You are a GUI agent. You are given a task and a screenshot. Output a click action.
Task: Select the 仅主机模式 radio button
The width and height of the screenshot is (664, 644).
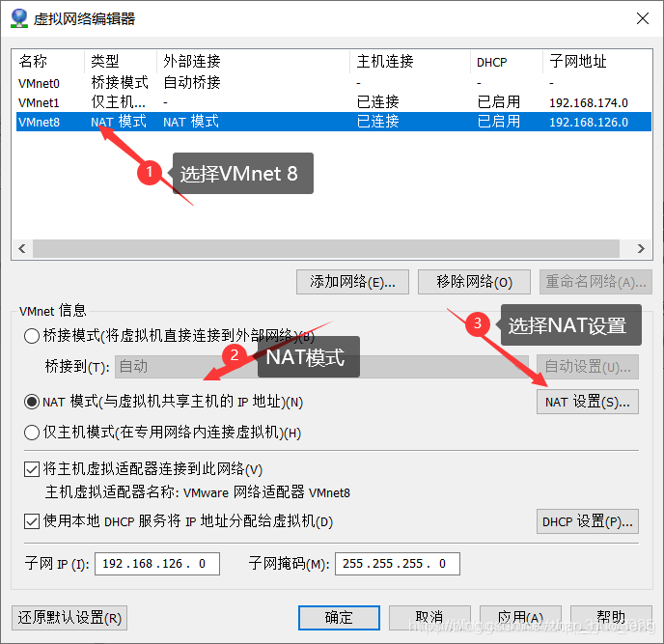32,433
